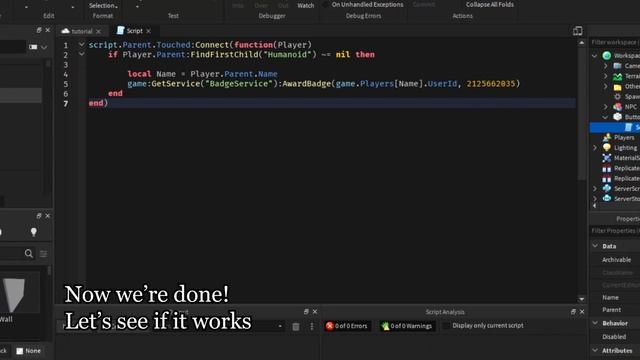Image resolution: width=640 pixels, height=360 pixels.
Task: Toggle the 0 of 0 Errors filter
Action: 347,326
